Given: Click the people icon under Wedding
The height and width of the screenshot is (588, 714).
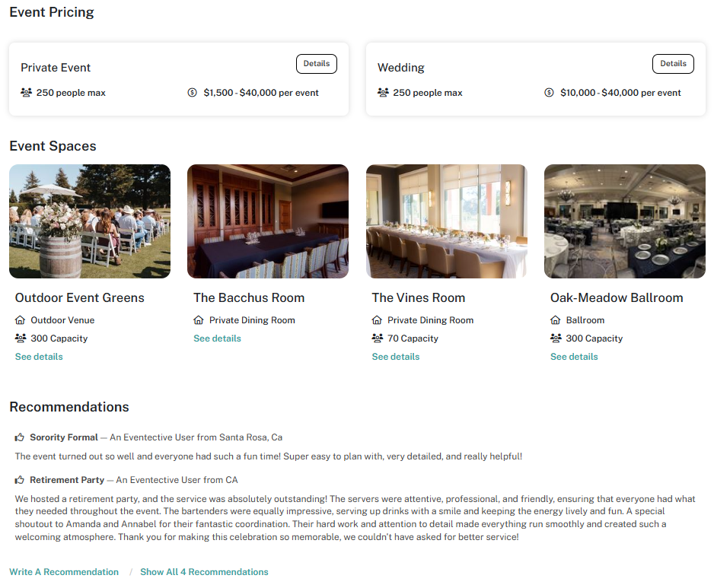Looking at the screenshot, I should (383, 92).
